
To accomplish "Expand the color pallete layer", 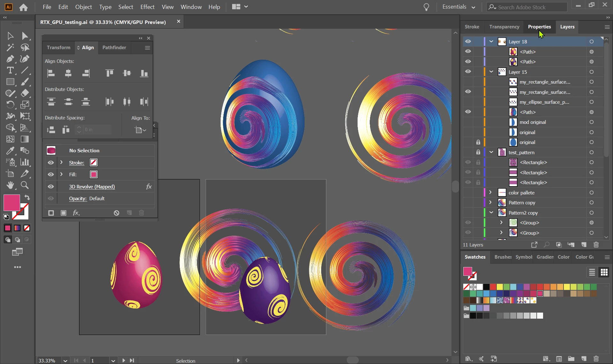I will pos(491,193).
